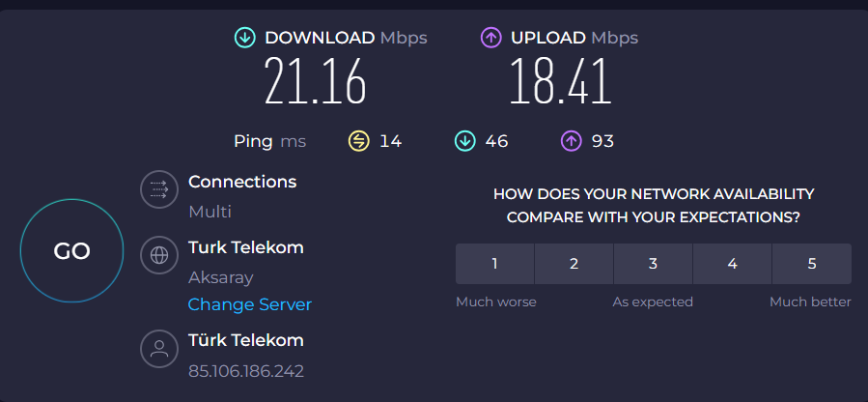Click the globe server icon
Screen dimensions: 868x402
[x=159, y=256]
